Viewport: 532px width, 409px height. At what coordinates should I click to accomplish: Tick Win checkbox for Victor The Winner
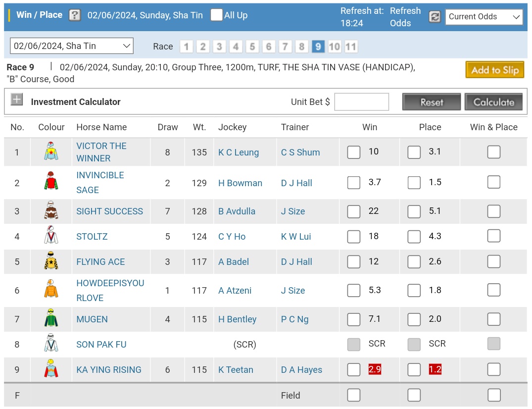click(353, 152)
